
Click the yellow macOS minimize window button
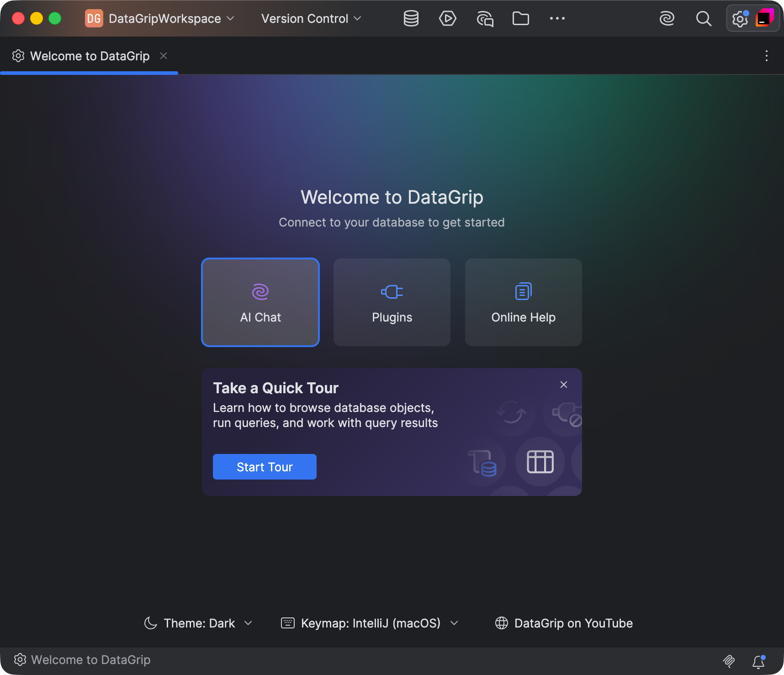(x=37, y=18)
